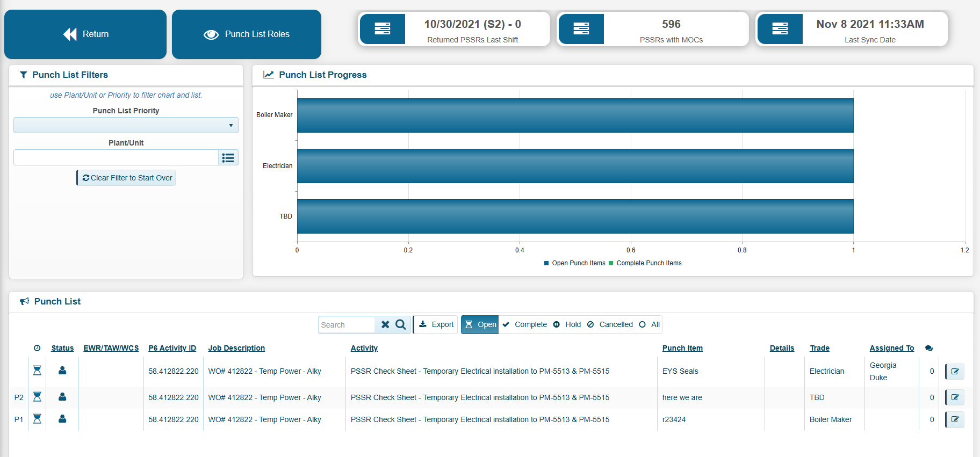Toggle the Open Punch Items legend swatch
Viewport: 980px width, 457px height.
[546, 263]
